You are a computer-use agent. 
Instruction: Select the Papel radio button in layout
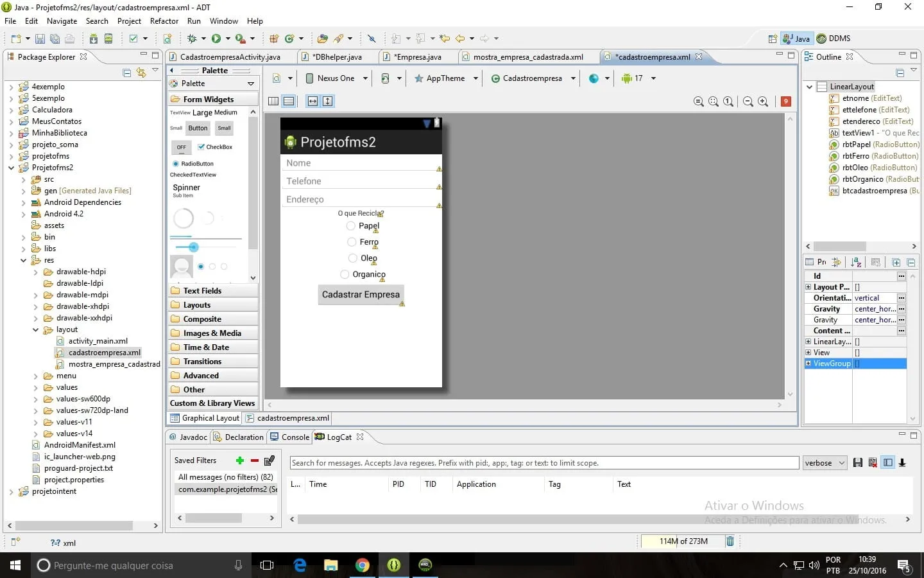pyautogui.click(x=351, y=226)
